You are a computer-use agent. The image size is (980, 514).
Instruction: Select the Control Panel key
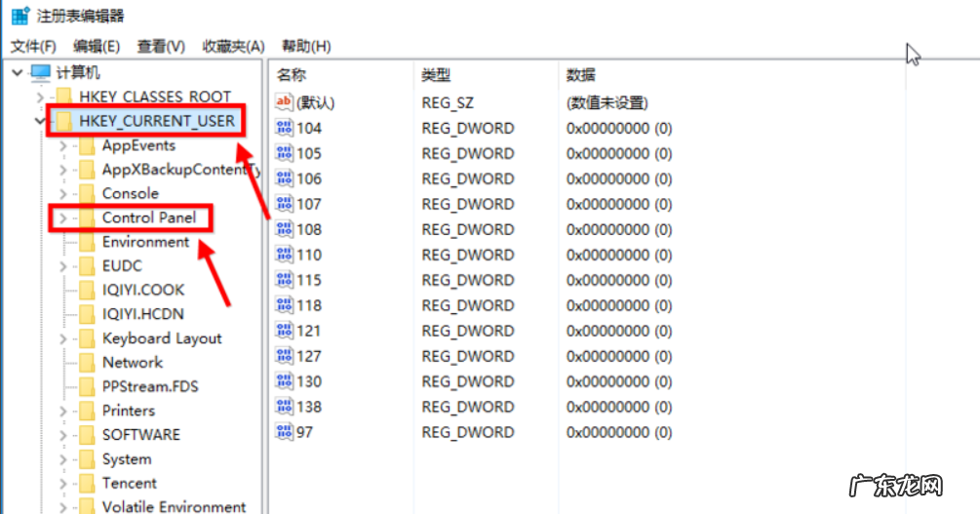[149, 217]
